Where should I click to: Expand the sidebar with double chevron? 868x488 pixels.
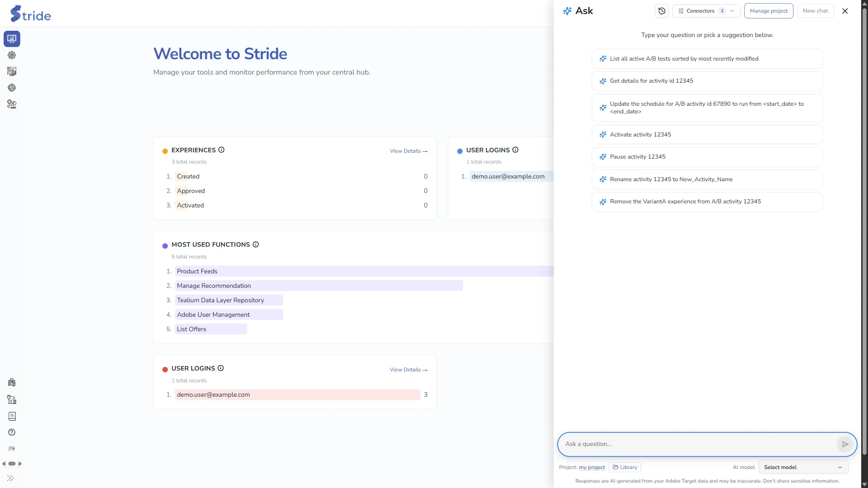(x=10, y=478)
